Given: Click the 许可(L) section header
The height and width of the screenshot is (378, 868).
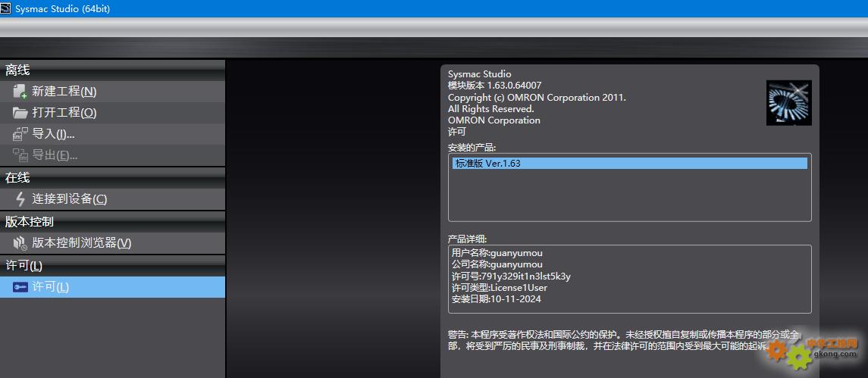Looking at the screenshot, I should coord(112,266).
